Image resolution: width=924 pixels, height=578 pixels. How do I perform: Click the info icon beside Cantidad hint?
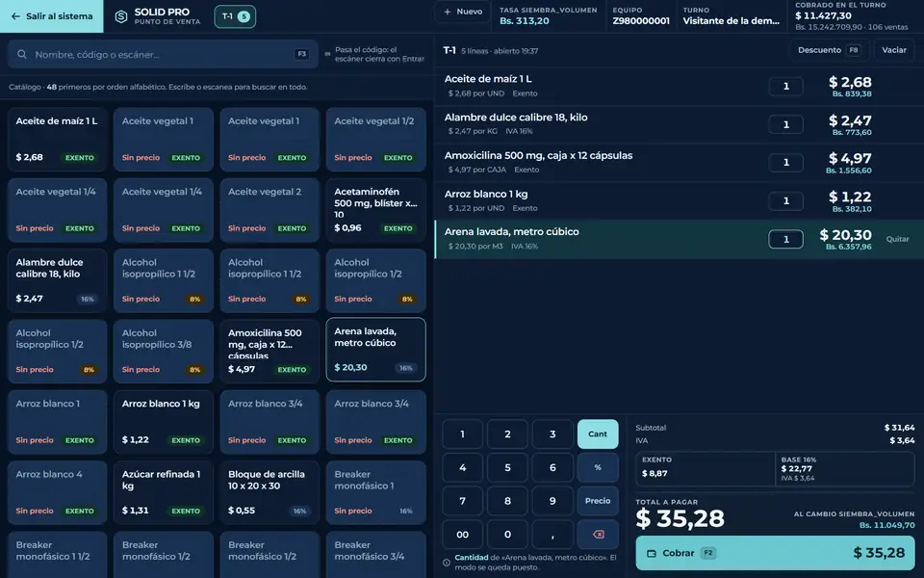[447, 562]
